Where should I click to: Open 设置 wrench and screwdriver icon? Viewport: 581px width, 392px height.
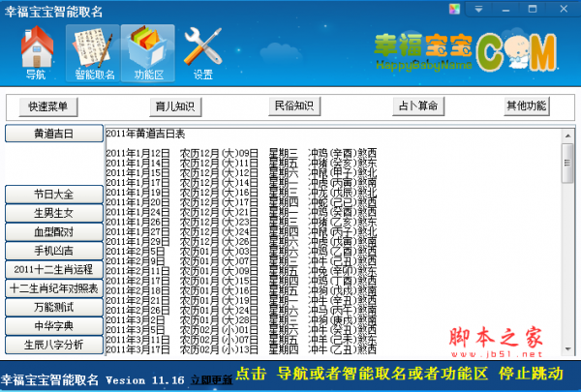(x=202, y=53)
